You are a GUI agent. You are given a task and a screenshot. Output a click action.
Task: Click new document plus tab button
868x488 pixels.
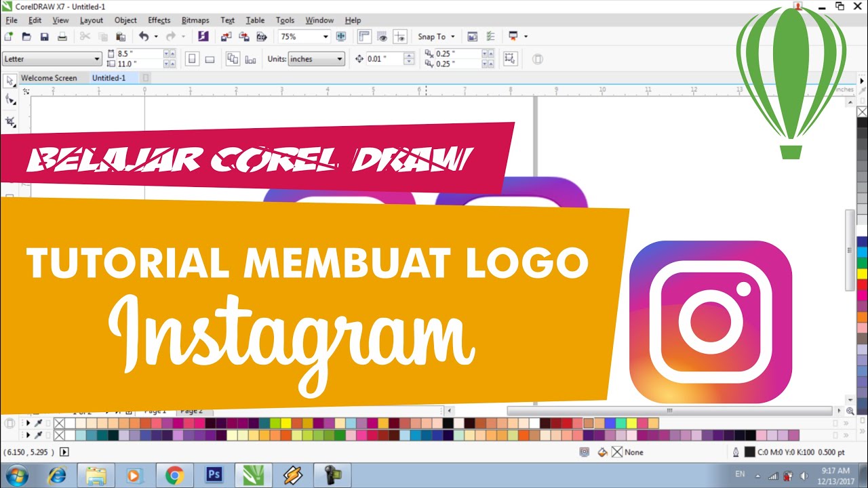[145, 78]
